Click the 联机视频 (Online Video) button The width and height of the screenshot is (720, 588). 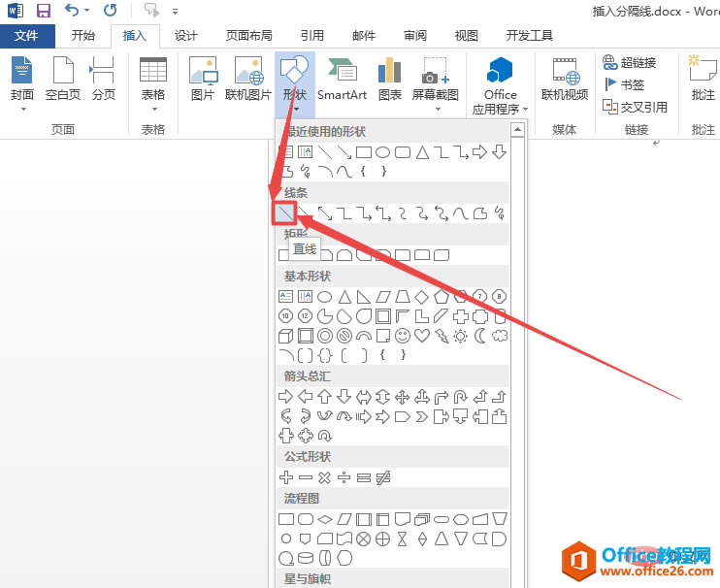tap(565, 79)
